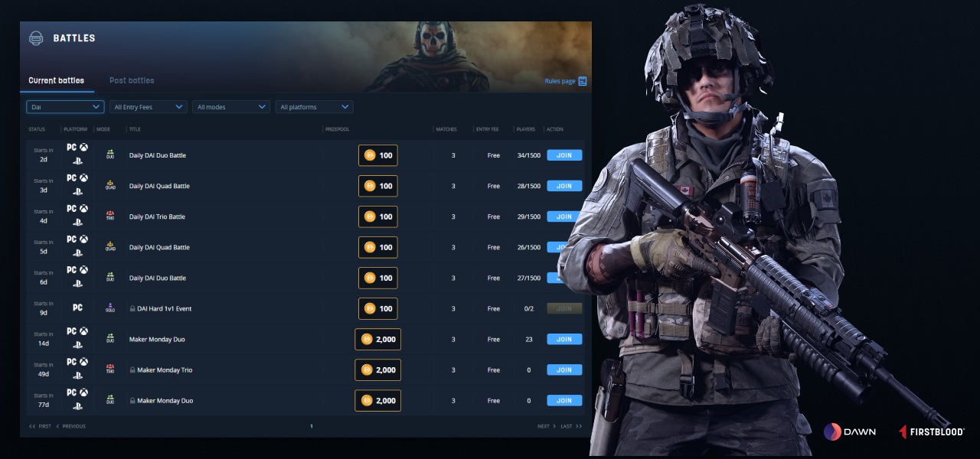This screenshot has height=459, width=980.
Task: Click the PC icon in the DAI Hard 1v1 Event row
Action: click(x=77, y=308)
